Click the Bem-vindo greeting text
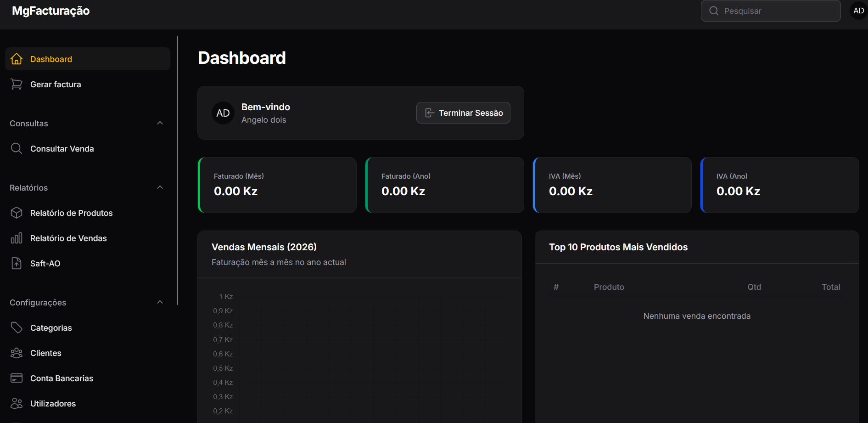This screenshot has height=423, width=868. (266, 107)
